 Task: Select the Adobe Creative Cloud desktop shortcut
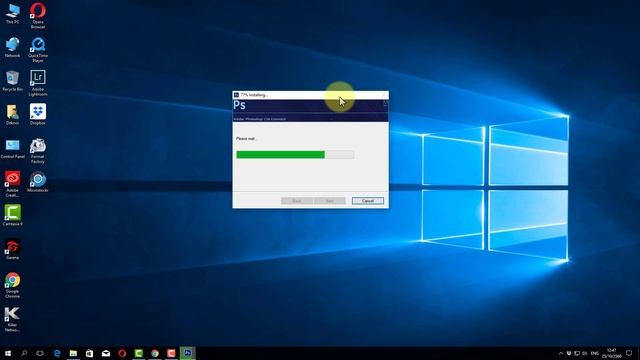pos(13,184)
